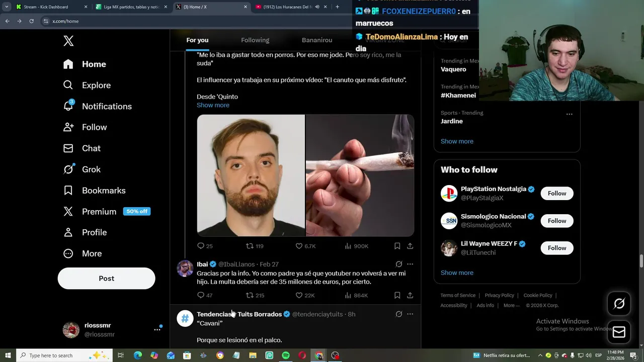Open more options on Tendencias post

pyautogui.click(x=410, y=314)
